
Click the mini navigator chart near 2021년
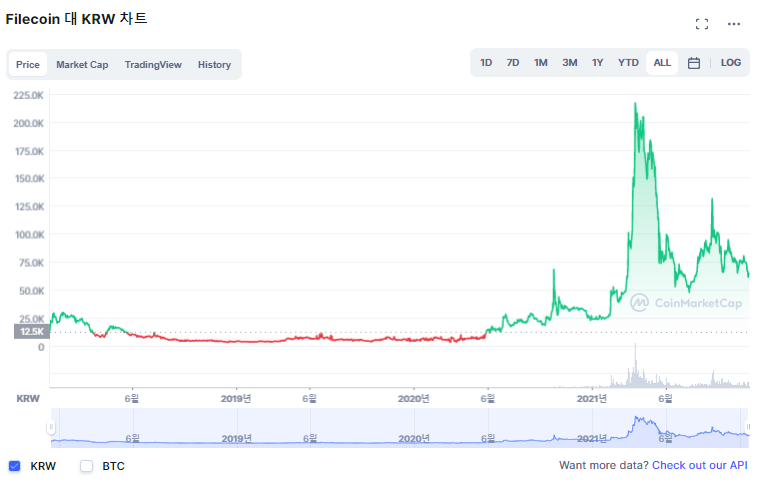pyautogui.click(x=591, y=438)
